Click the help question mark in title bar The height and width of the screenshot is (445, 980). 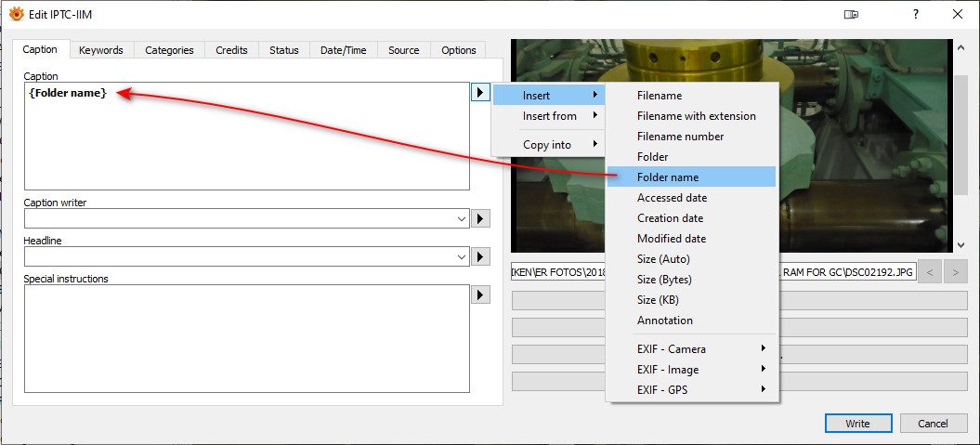click(915, 14)
